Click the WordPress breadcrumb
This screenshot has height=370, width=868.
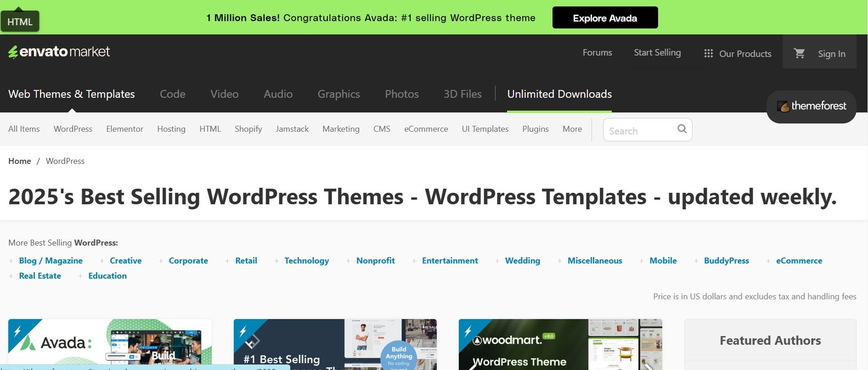point(65,161)
